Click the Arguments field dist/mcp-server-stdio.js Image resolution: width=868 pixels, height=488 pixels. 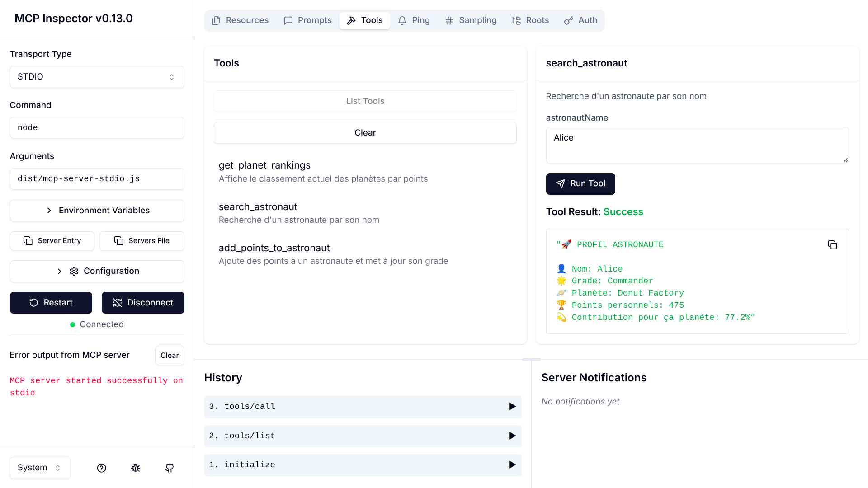click(x=97, y=179)
